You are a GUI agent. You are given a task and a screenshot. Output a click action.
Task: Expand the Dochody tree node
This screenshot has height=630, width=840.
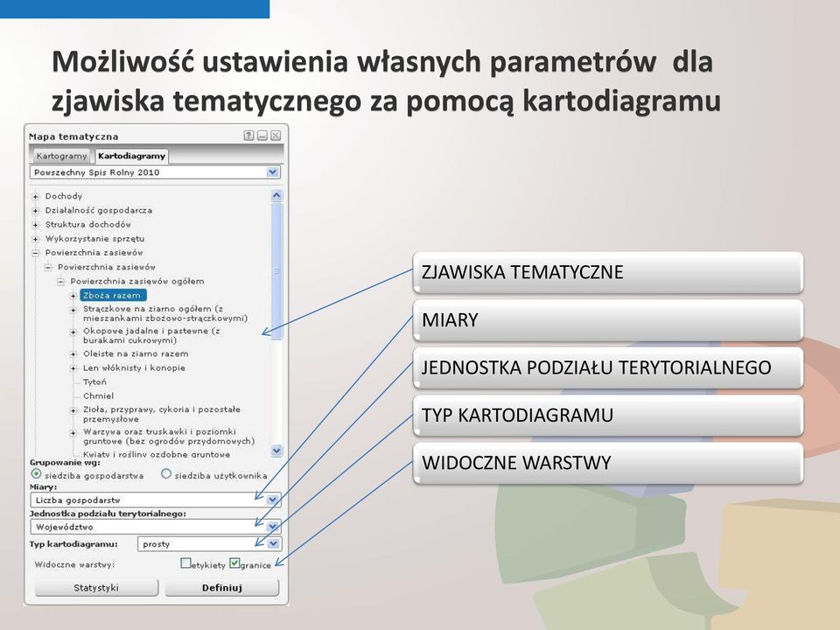[x=35, y=196]
